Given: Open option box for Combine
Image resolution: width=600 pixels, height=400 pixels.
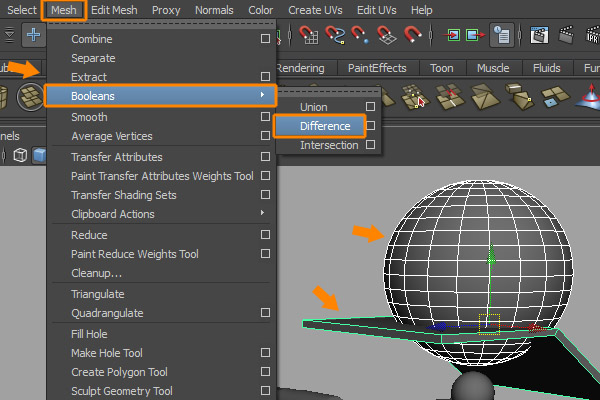Looking at the screenshot, I should click(x=265, y=39).
